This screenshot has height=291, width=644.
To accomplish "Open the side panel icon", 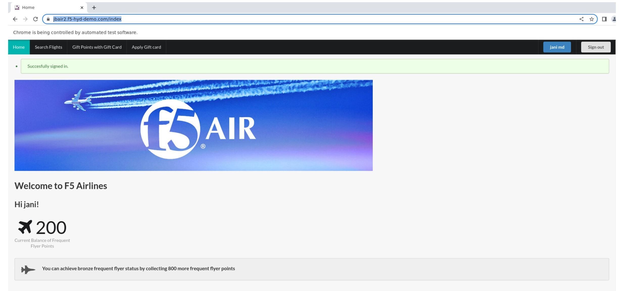I will click(x=604, y=19).
